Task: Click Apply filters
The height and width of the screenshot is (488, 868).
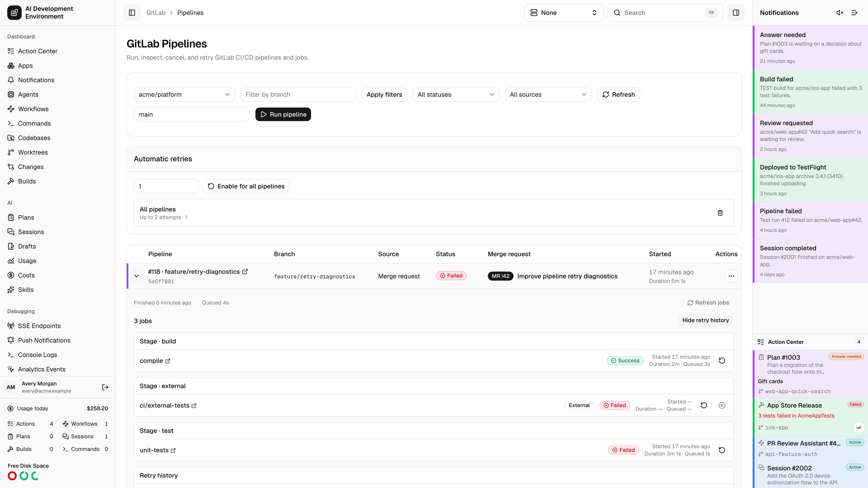Action: pos(384,95)
